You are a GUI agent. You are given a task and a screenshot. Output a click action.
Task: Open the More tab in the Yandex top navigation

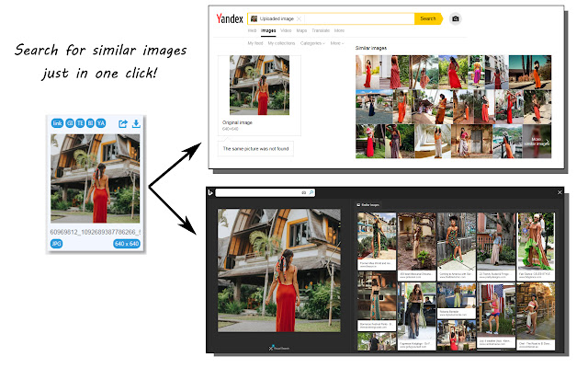point(339,30)
